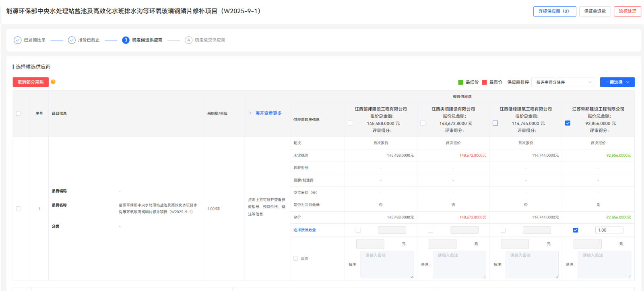Click the 备注 textarea for 江西韶邦
The image size is (644, 291).
(387, 264)
